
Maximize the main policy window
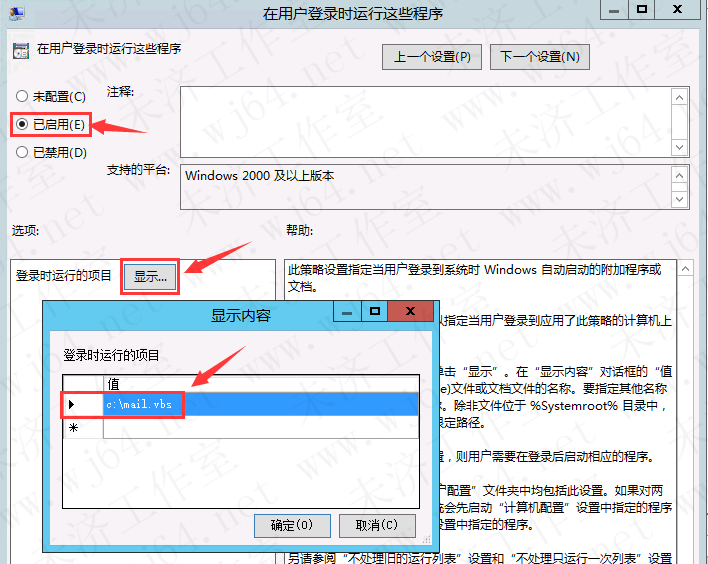pos(642,9)
